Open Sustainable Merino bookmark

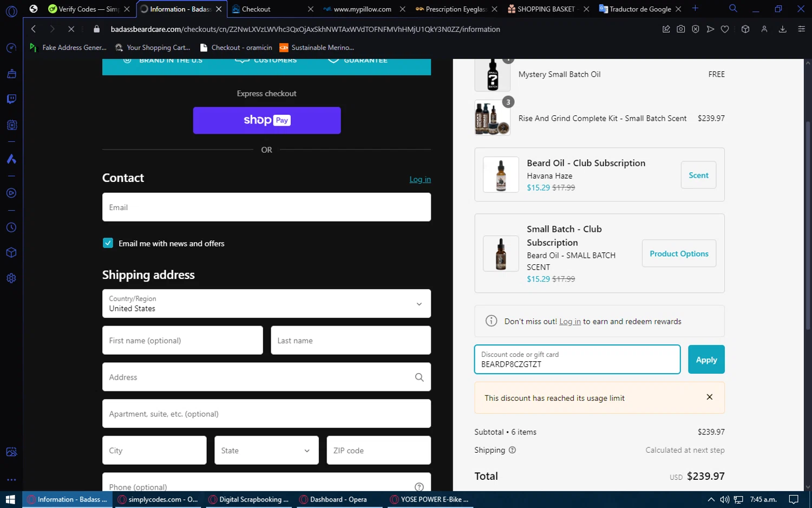317,48
